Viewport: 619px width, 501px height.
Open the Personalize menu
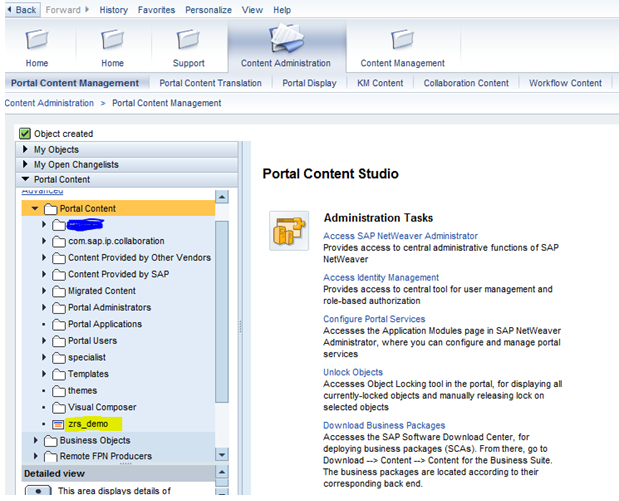click(x=208, y=10)
